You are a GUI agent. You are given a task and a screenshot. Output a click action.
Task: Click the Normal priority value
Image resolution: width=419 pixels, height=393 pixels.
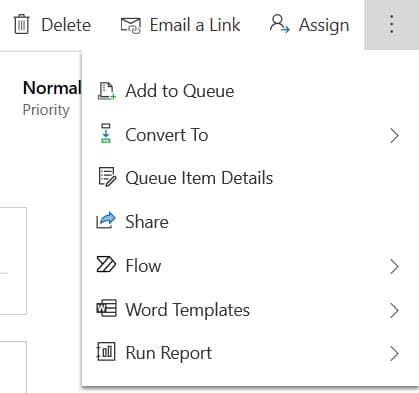52,88
